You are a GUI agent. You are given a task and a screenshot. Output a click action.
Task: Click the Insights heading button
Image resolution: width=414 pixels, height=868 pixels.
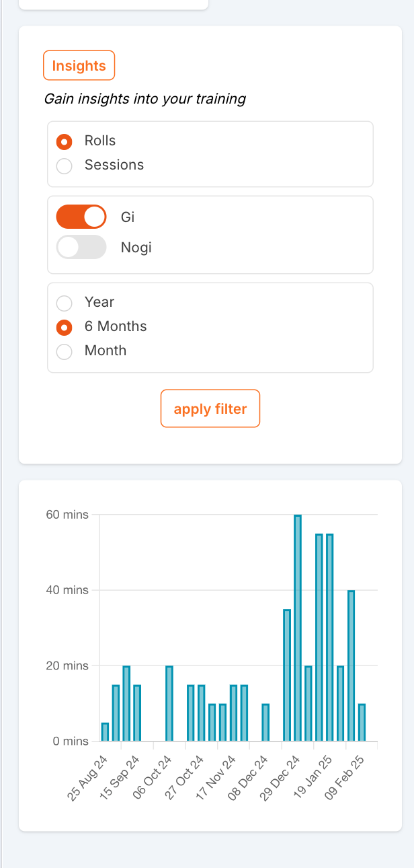coord(79,66)
